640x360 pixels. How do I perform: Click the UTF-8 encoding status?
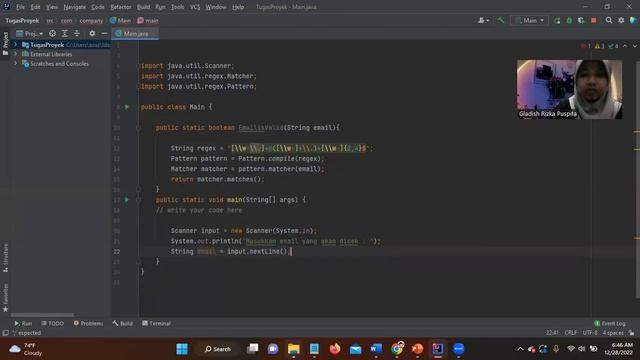pyautogui.click(x=590, y=333)
